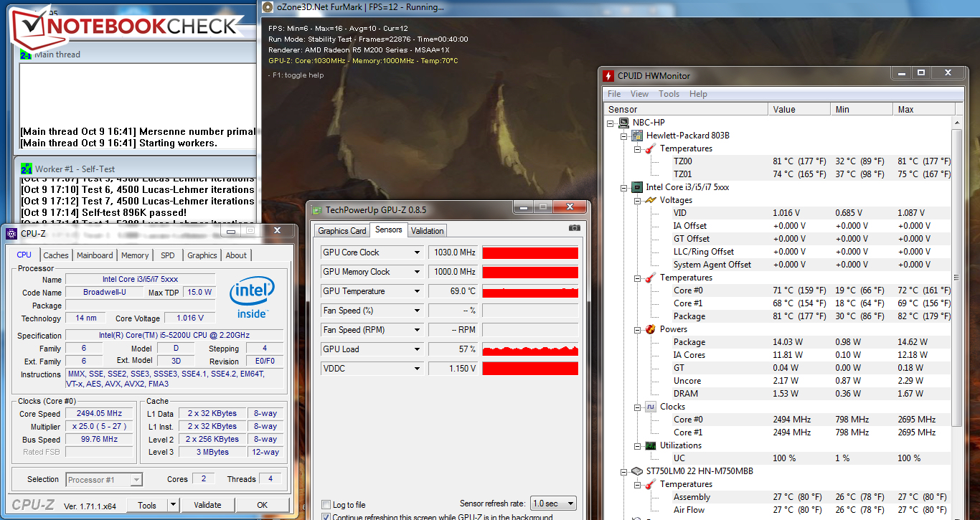The image size is (980, 520).
Task: Click the GPU Load red history graph
Action: (x=530, y=349)
